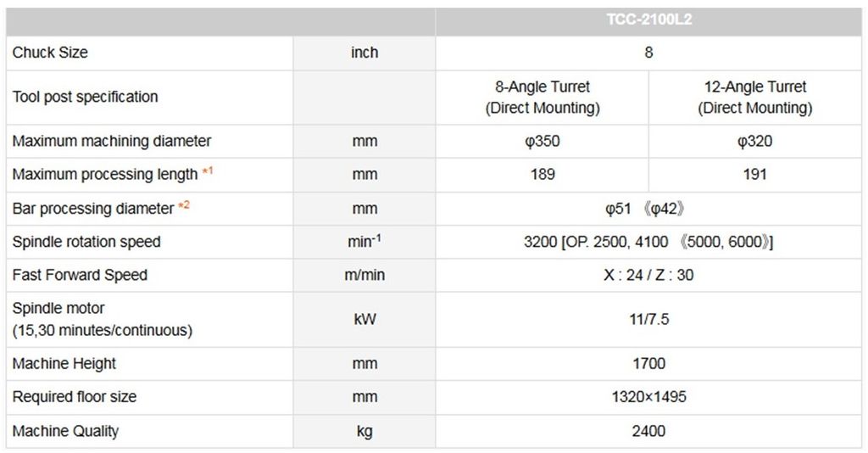Click the 12-Angle Turret column cell

click(x=754, y=97)
